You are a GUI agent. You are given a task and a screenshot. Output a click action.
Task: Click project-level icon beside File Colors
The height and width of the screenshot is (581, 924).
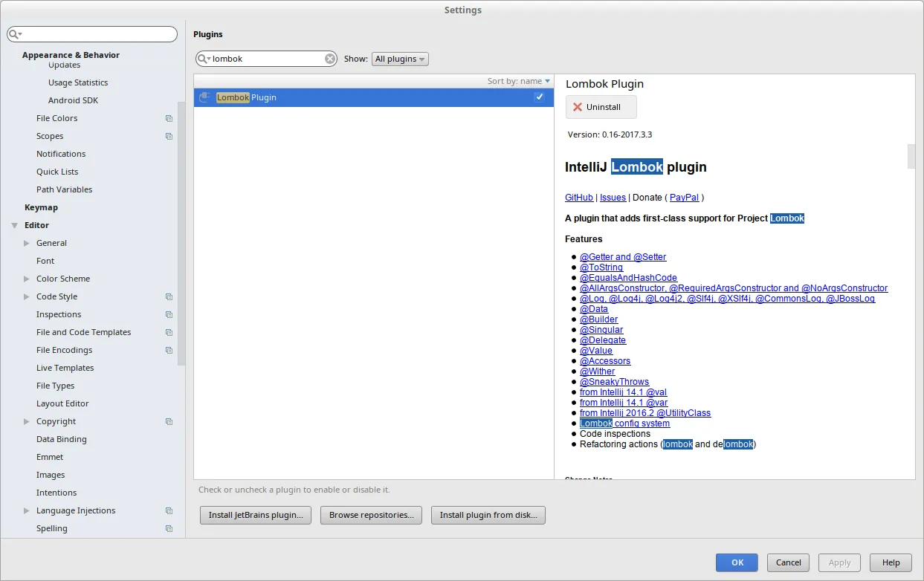coord(169,118)
